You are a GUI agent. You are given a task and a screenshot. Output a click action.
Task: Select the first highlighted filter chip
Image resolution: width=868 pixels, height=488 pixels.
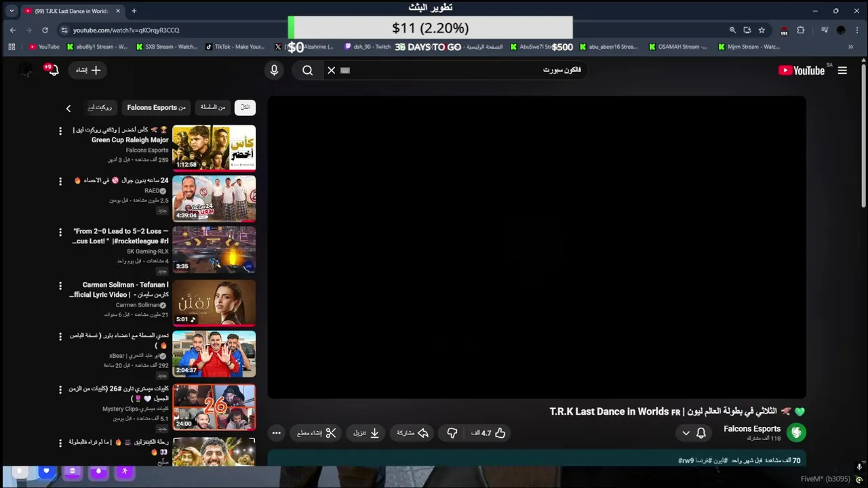coord(245,107)
